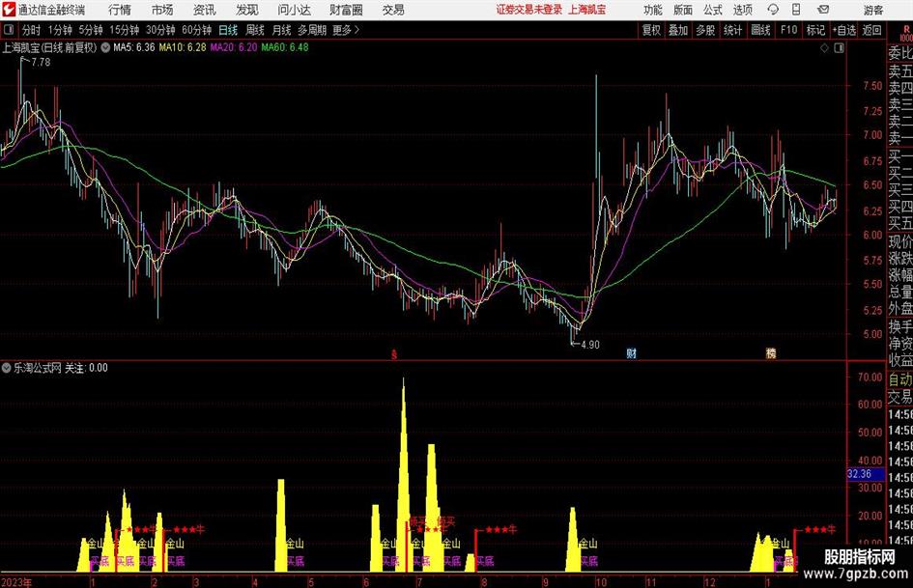
Task: Click the MA60: 6.48 label
Action: [285, 47]
